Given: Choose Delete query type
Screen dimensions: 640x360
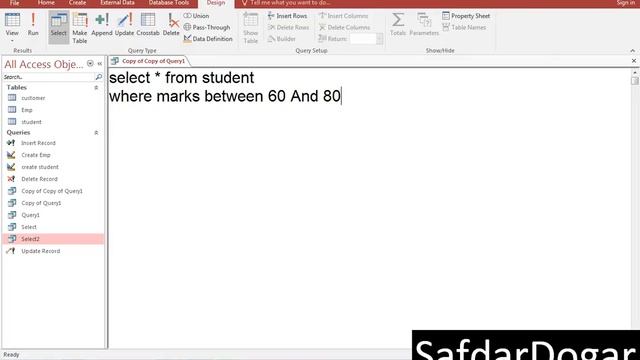Looking at the screenshot, I should coord(171,24).
